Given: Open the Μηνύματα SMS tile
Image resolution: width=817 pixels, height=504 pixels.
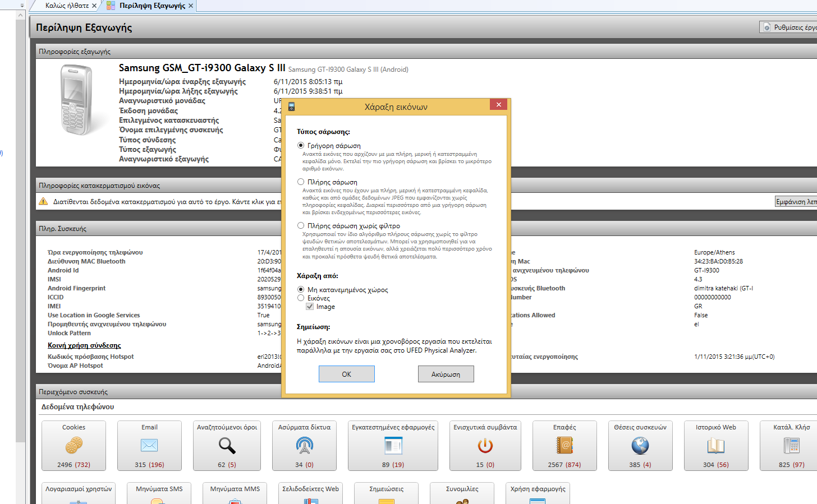Looking at the screenshot, I should (159, 493).
